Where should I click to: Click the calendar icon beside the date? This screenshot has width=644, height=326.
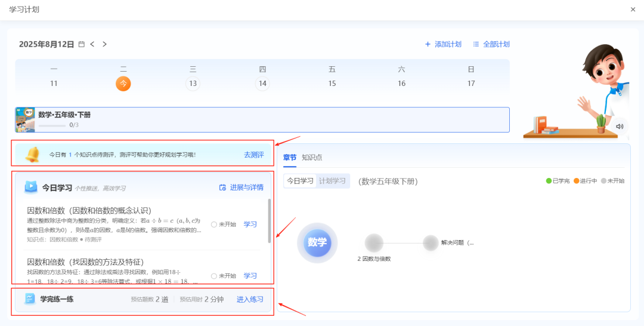(x=82, y=44)
